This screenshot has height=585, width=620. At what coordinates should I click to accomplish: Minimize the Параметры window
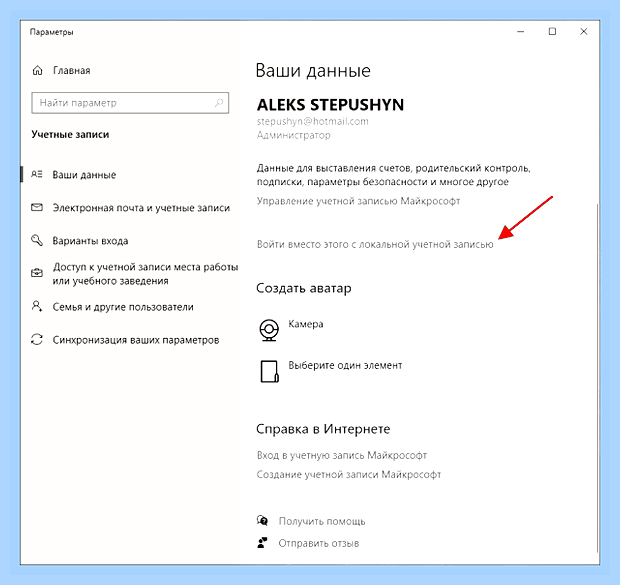pos(521,31)
